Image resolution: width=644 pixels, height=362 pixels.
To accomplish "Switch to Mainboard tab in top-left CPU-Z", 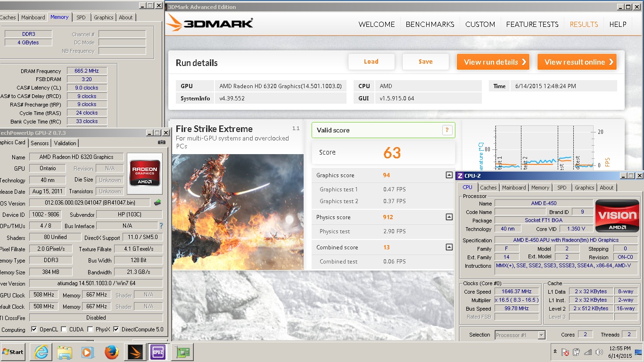I will [x=33, y=17].
